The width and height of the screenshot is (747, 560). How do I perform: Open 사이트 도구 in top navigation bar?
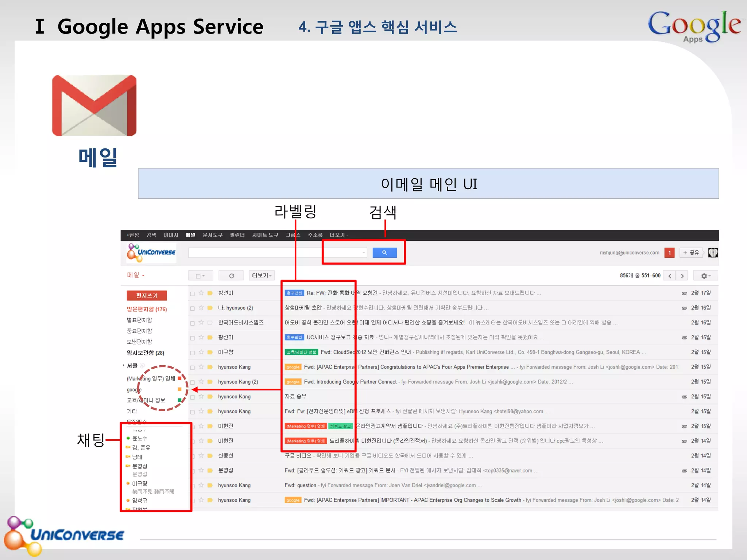click(265, 235)
